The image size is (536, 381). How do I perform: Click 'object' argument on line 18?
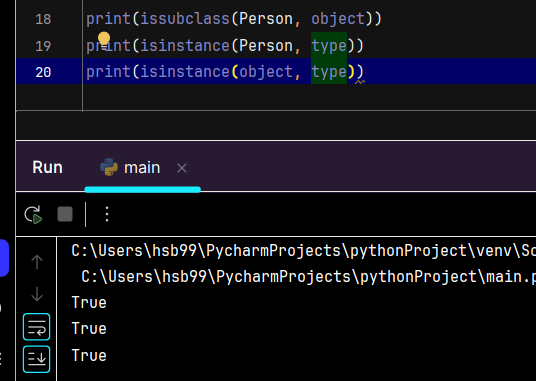click(x=338, y=18)
